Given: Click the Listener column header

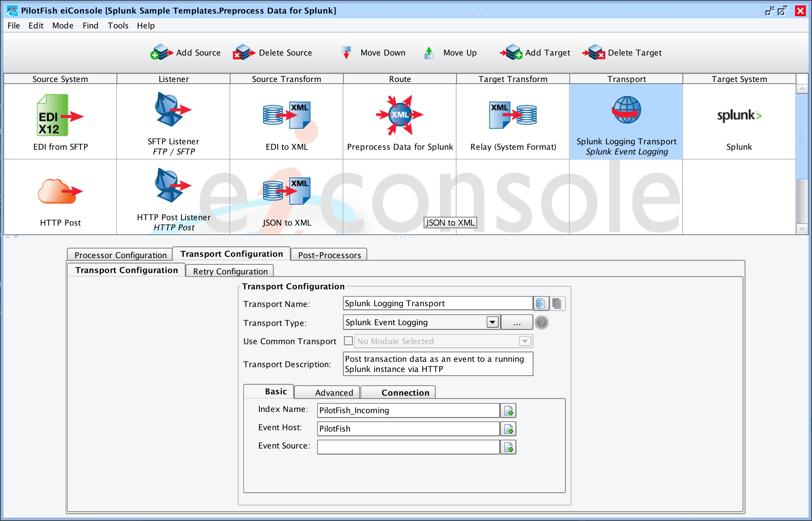Looking at the screenshot, I should (174, 79).
